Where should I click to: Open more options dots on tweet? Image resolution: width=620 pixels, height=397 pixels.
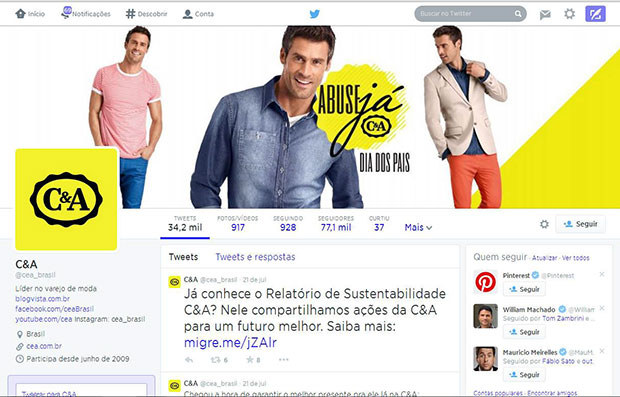click(284, 359)
